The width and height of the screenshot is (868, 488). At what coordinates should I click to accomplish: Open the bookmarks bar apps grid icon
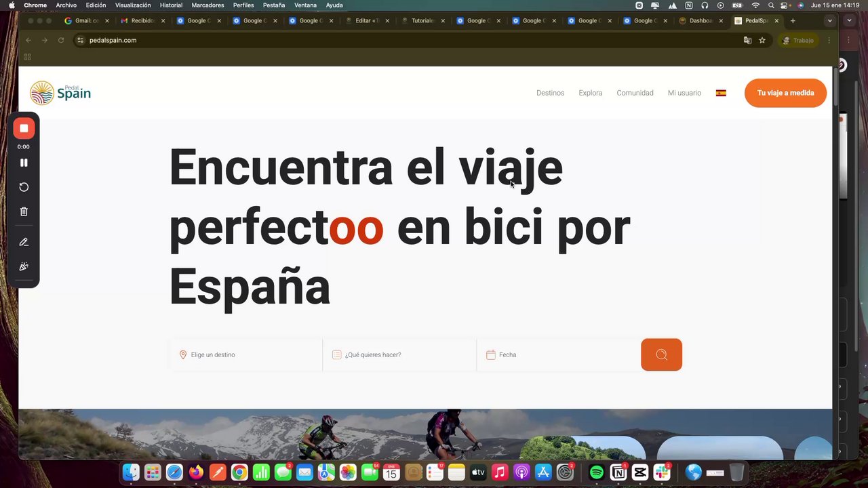(28, 57)
